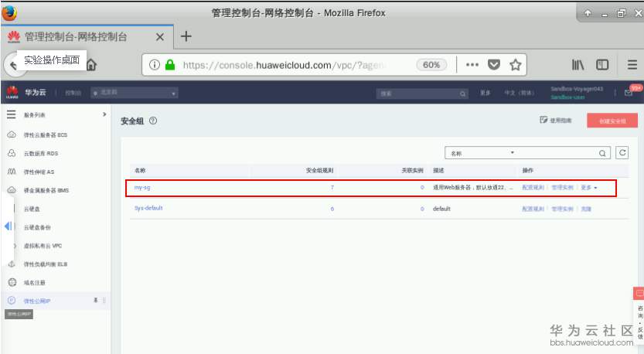
Task: Click the green padlock security icon
Action: pyautogui.click(x=170, y=64)
